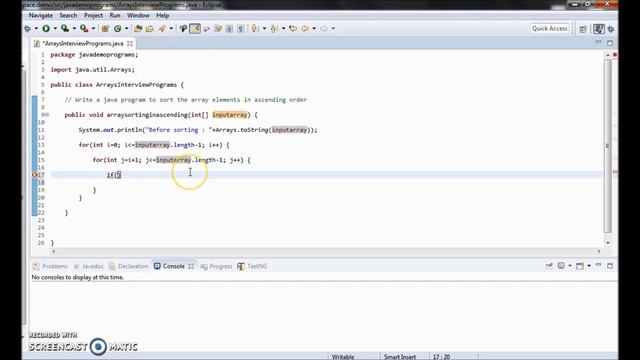Select the Debug perspective icon

click(x=611, y=29)
